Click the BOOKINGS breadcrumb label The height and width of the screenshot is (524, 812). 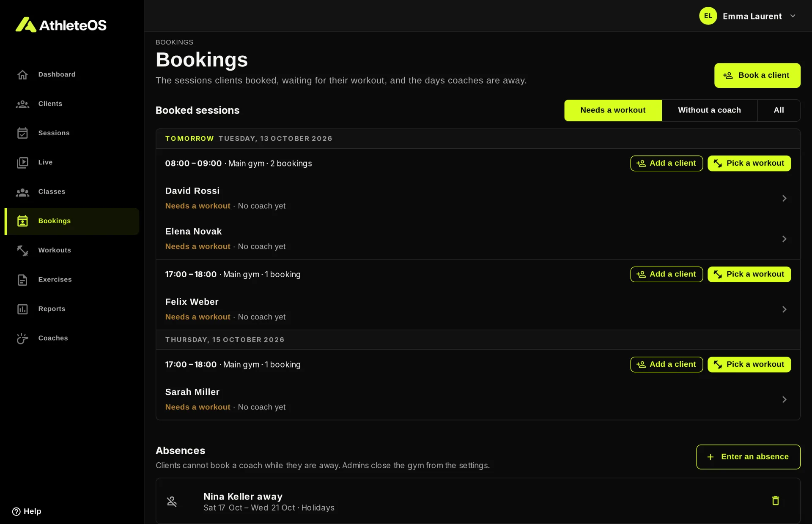[x=174, y=42]
